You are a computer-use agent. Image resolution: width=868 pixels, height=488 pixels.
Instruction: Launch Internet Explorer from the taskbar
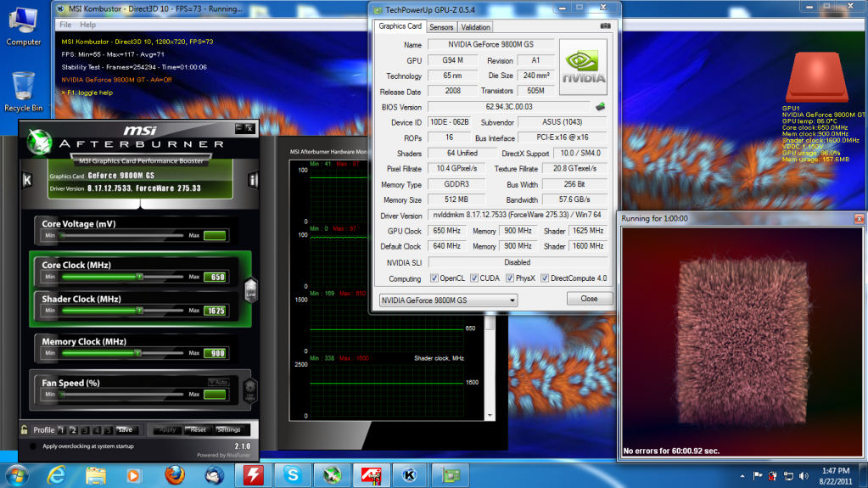[57, 475]
